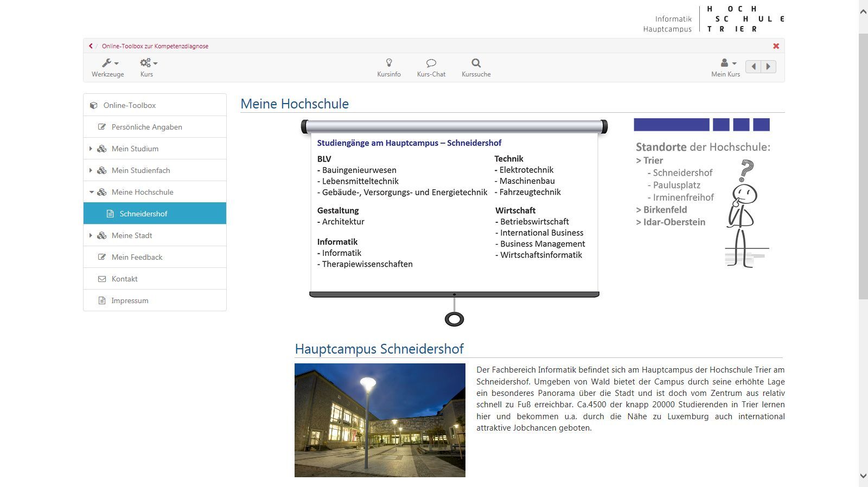868x487 pixels.
Task: Open the Kurs gears dropdown
Action: pyautogui.click(x=148, y=68)
